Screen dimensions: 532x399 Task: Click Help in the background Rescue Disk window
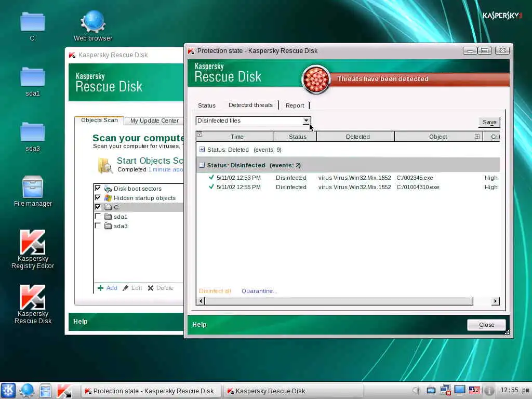click(x=81, y=321)
